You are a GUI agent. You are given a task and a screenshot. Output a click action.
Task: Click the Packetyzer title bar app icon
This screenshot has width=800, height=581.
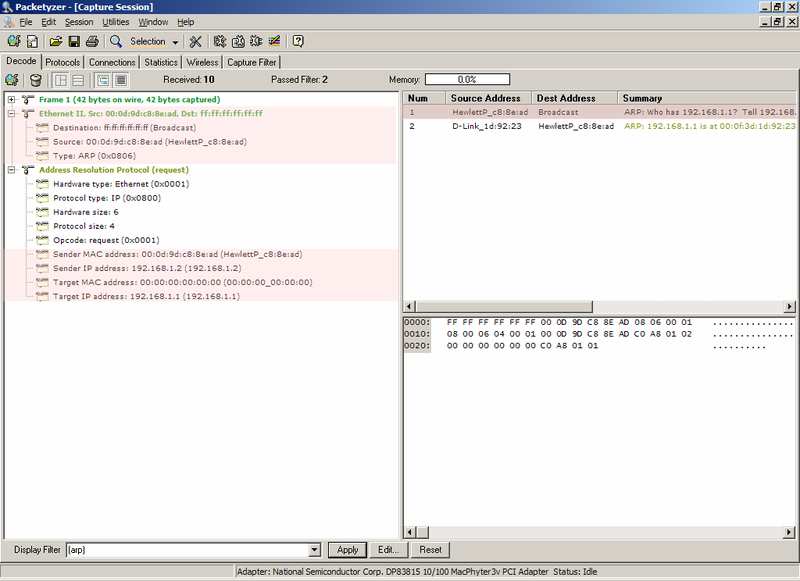pyautogui.click(x=7, y=7)
